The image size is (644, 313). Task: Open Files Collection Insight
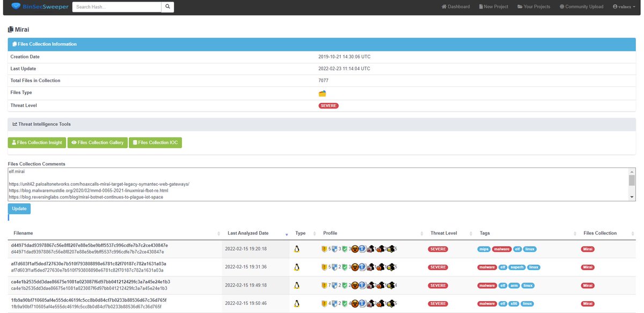(x=36, y=142)
